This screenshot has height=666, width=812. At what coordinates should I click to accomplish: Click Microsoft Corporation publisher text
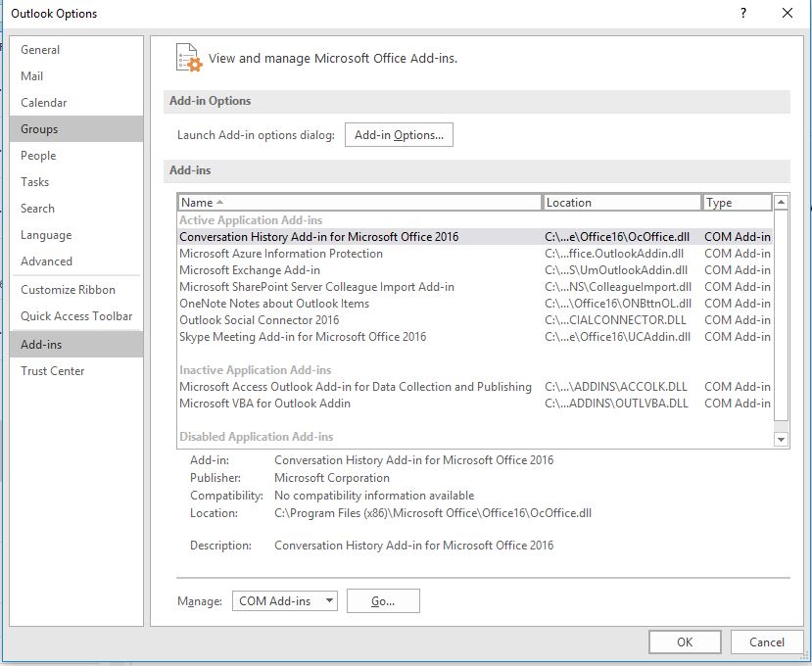pyautogui.click(x=332, y=478)
